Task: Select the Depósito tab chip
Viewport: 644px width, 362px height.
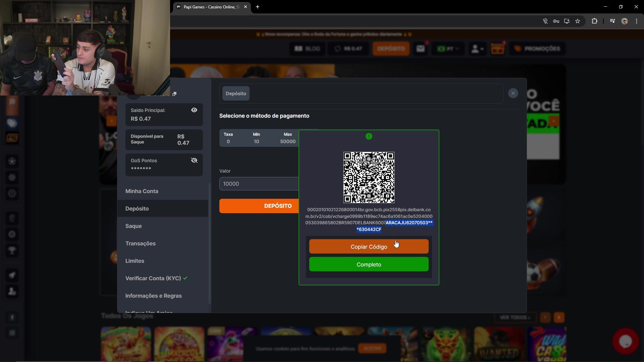Action: tap(236, 94)
